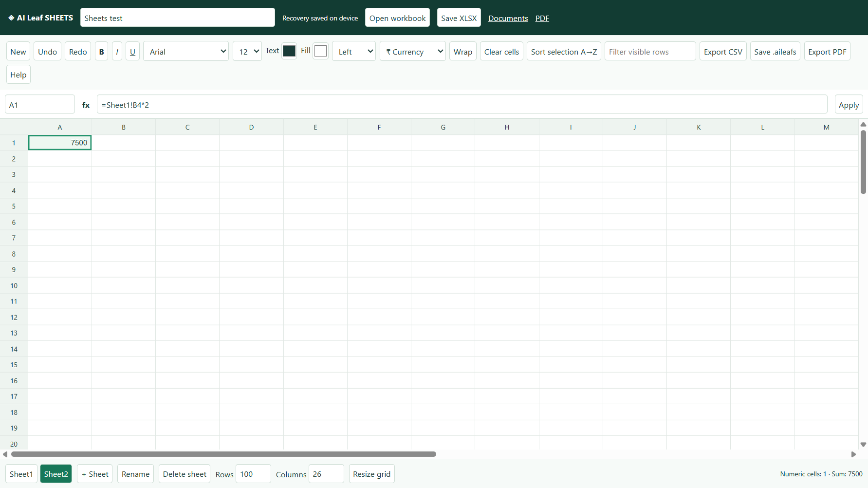The image size is (868, 488).
Task: Pick a fill color swatch
Action: [x=320, y=51]
